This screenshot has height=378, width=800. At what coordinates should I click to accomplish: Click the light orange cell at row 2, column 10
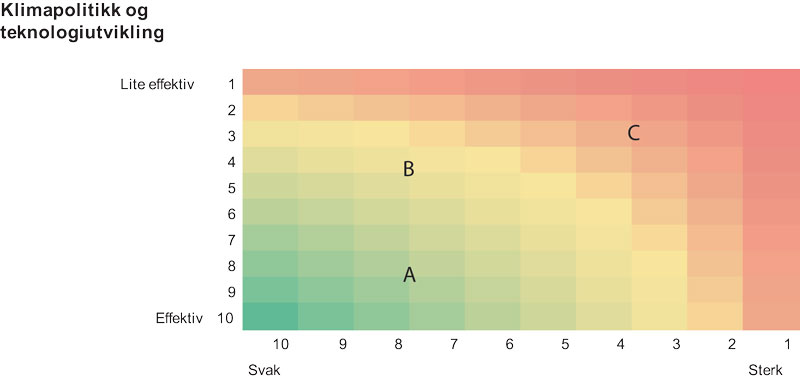point(270,108)
